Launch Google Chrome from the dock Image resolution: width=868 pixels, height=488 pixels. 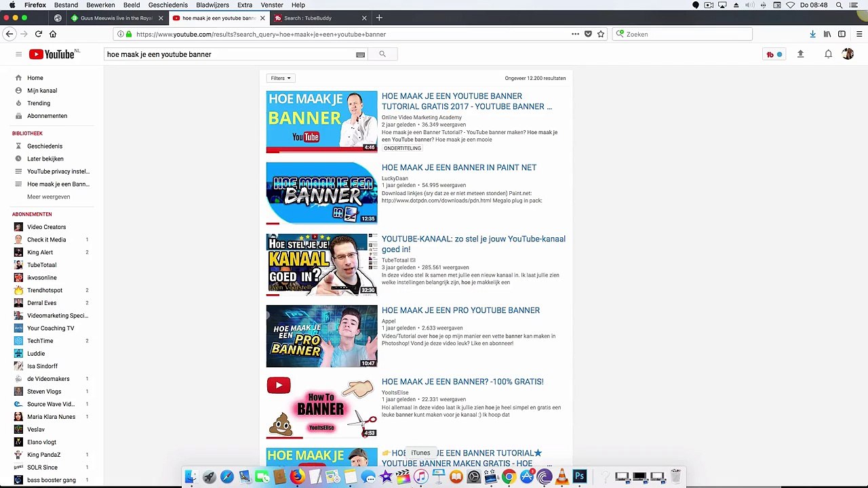509,477
